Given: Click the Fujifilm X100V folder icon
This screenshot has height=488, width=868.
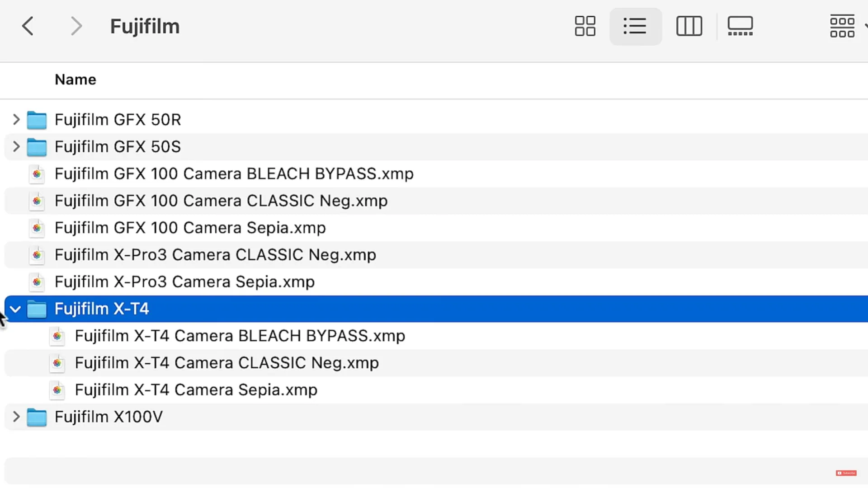Looking at the screenshot, I should click(x=37, y=418).
